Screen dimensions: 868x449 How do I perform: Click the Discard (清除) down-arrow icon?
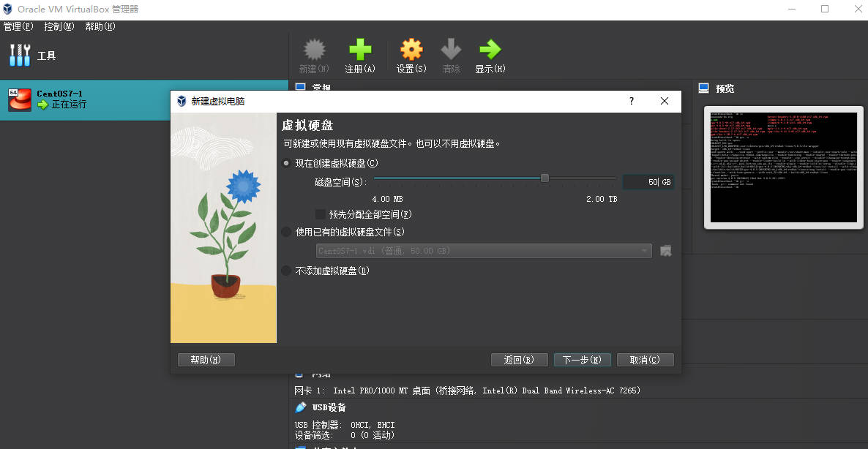pyautogui.click(x=451, y=50)
